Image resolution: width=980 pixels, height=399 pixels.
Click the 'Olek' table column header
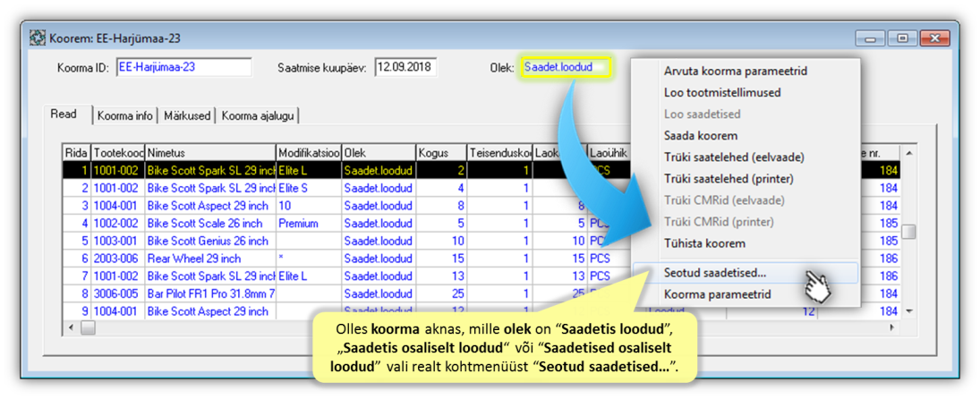click(379, 153)
